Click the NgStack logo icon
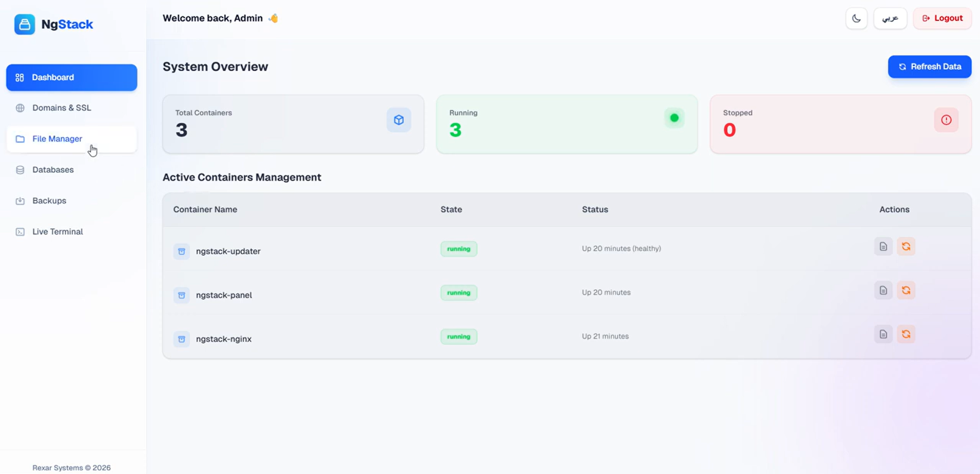The width and height of the screenshot is (980, 474). coord(25,24)
